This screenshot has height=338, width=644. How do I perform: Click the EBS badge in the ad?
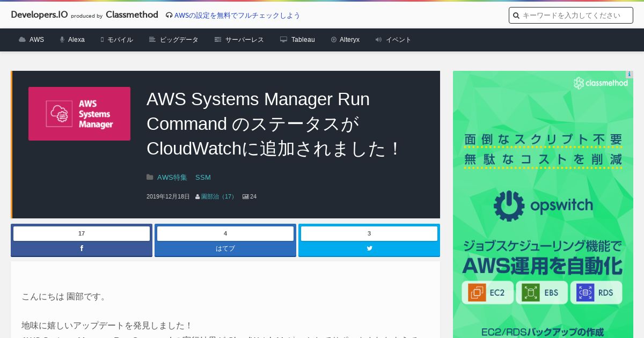[x=541, y=293]
